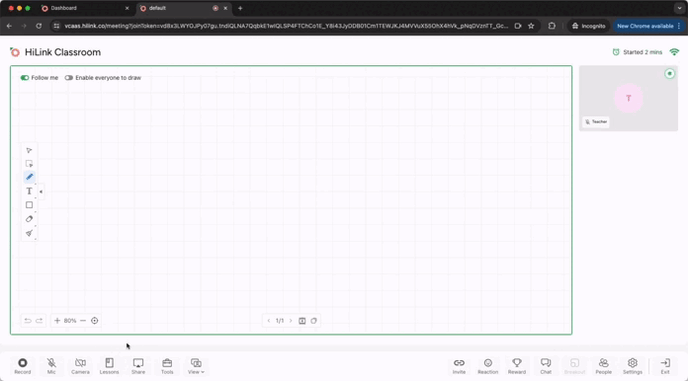Open the Lessons panel
Viewport: 688px width, 381px height.
(109, 366)
